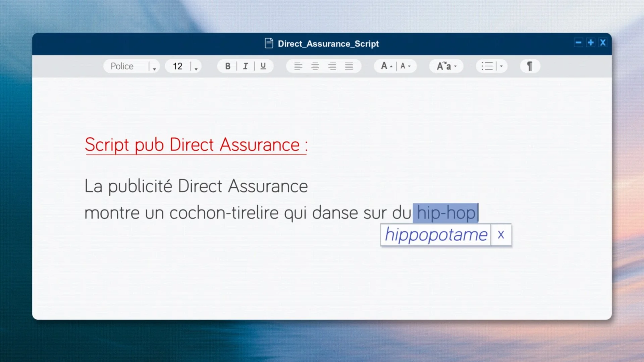644x362 pixels.
Task: Toggle paragraph marks display
Action: [x=530, y=66]
